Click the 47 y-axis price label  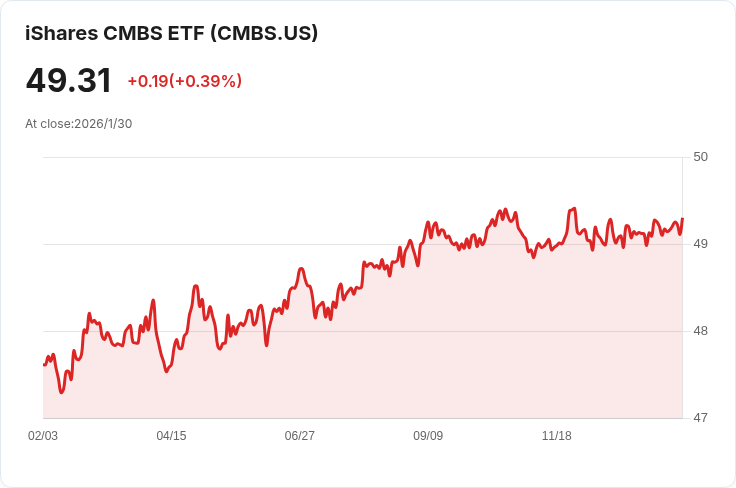click(x=700, y=418)
